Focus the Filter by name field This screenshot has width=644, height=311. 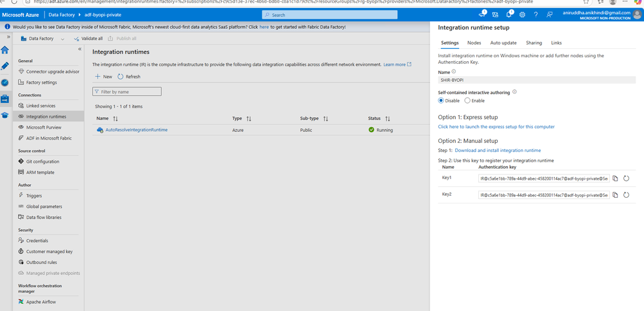point(127,92)
